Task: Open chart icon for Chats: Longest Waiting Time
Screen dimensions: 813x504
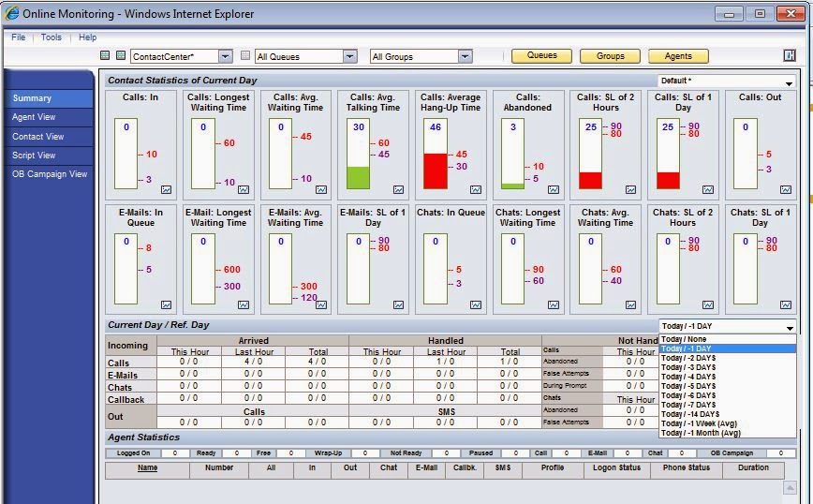Action: tap(554, 304)
